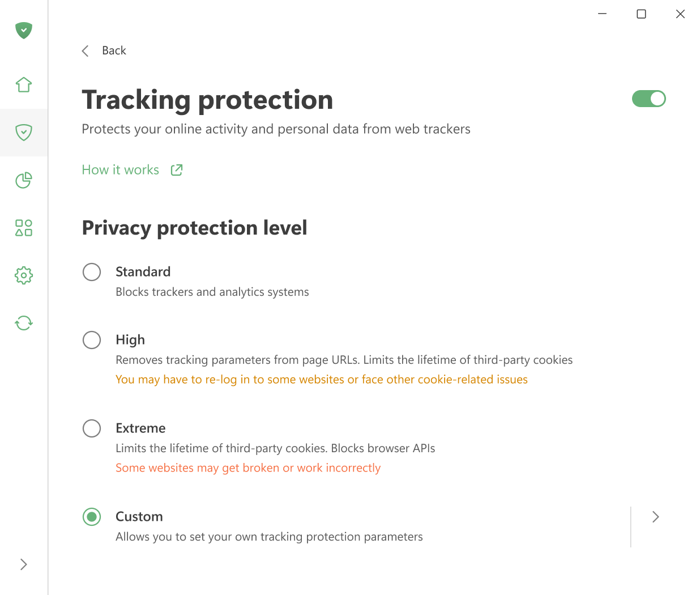
Task: Go back using the Back button
Action: [113, 50]
